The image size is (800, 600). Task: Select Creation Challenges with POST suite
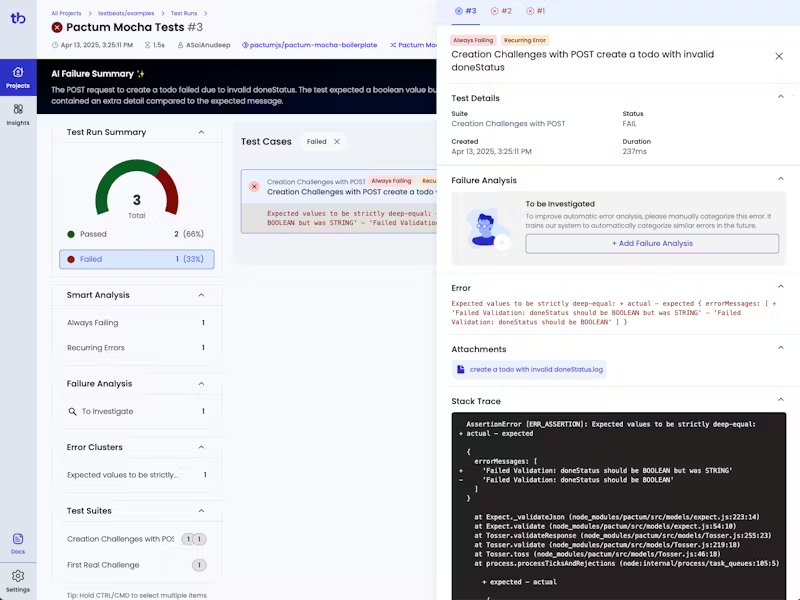(x=136, y=539)
